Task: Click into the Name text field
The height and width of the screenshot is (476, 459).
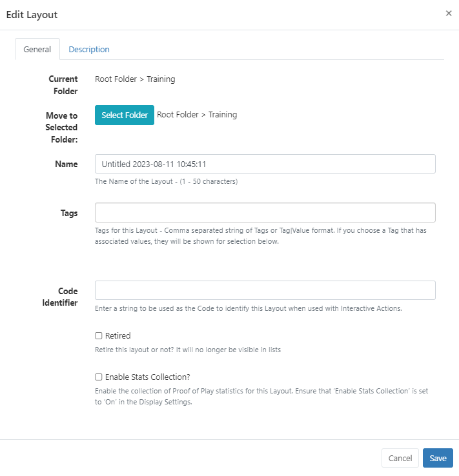Action: [265, 164]
